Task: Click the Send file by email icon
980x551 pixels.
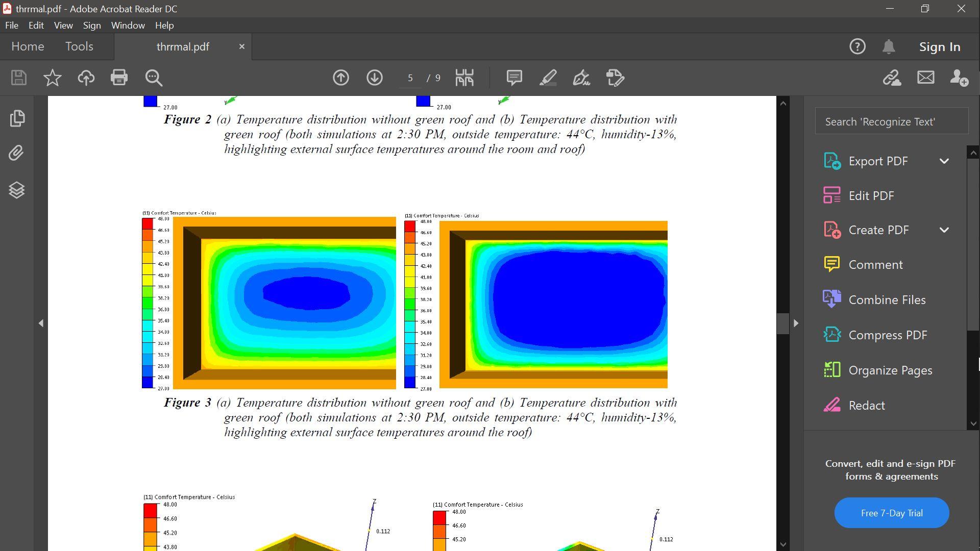Action: point(925,78)
